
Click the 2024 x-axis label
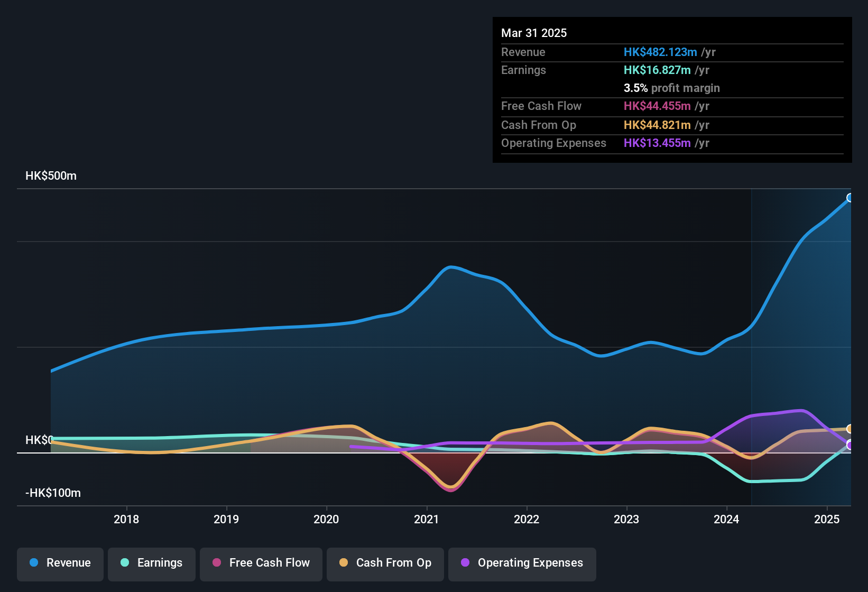pos(726,519)
